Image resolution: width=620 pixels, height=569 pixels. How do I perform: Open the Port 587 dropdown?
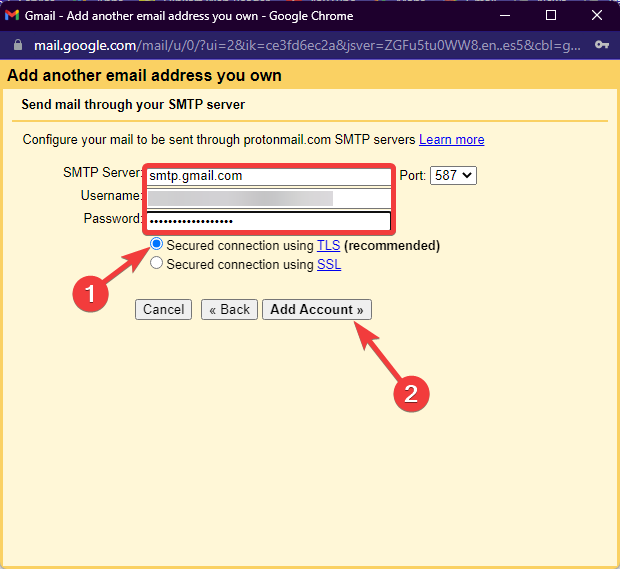453,175
